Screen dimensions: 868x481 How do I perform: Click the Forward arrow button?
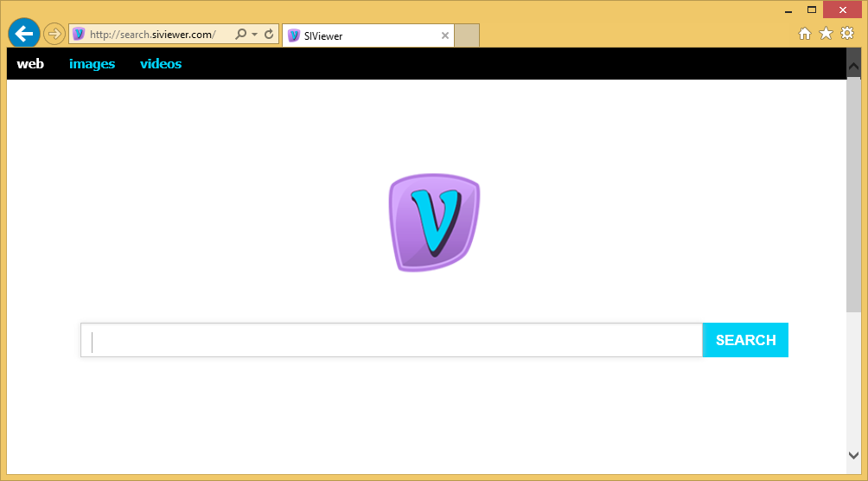(x=54, y=35)
